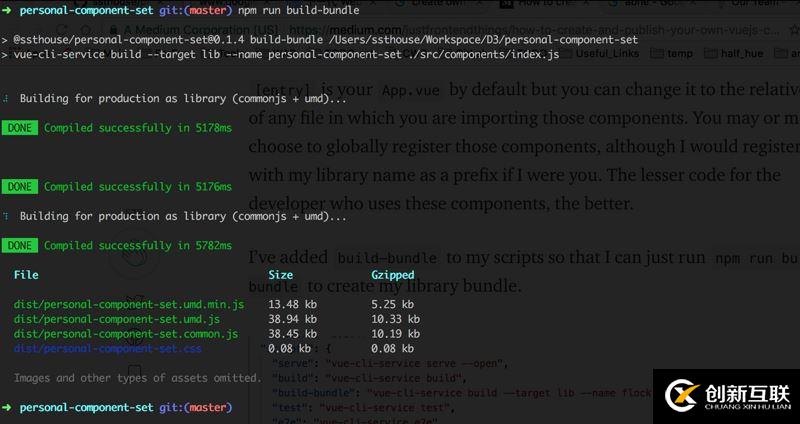Click the '0.08 kb' value in Gzipped column
Viewport: 800px width, 424px height.
393,349
